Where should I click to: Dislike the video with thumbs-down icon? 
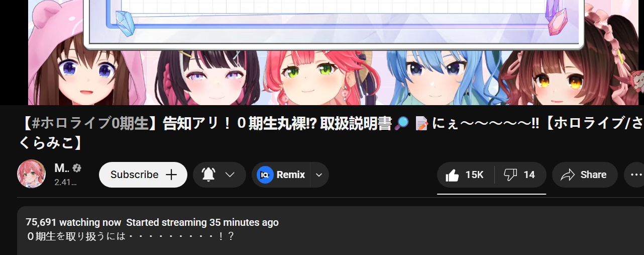(510, 175)
